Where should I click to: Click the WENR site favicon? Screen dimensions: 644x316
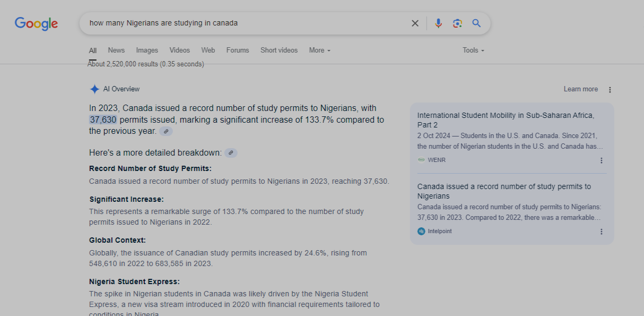coord(422,160)
